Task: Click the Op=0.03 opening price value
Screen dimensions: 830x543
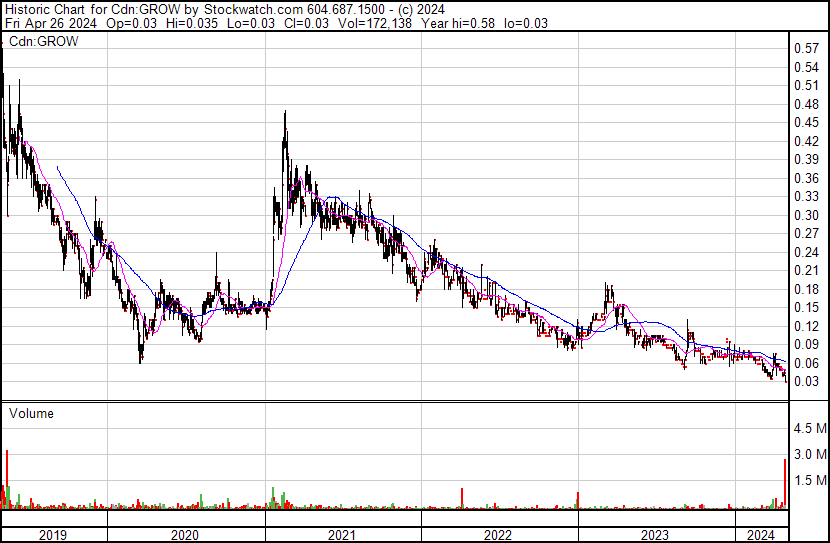Action: [x=131, y=23]
